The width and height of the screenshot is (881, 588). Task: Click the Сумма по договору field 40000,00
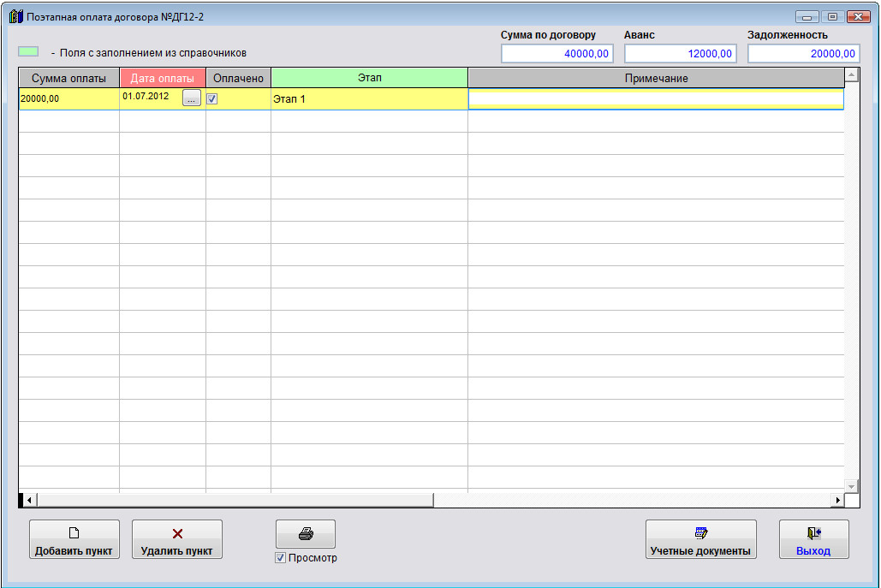[x=557, y=53]
